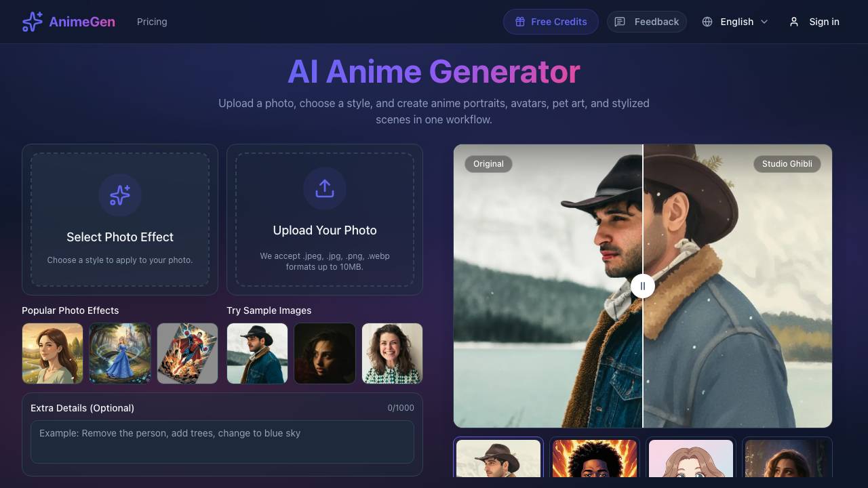The image size is (868, 488).
Task: Click the AnimeGen sparkle logo icon
Action: tap(33, 22)
